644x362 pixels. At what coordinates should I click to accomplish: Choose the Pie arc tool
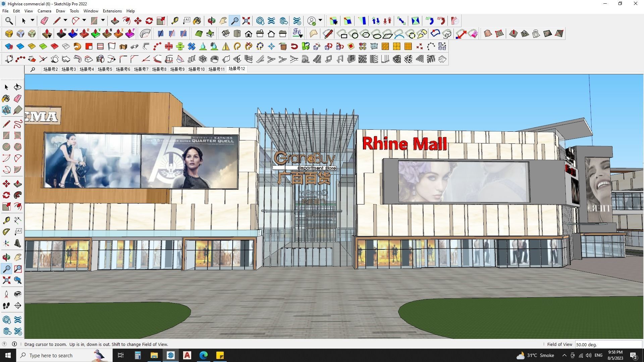(x=17, y=170)
